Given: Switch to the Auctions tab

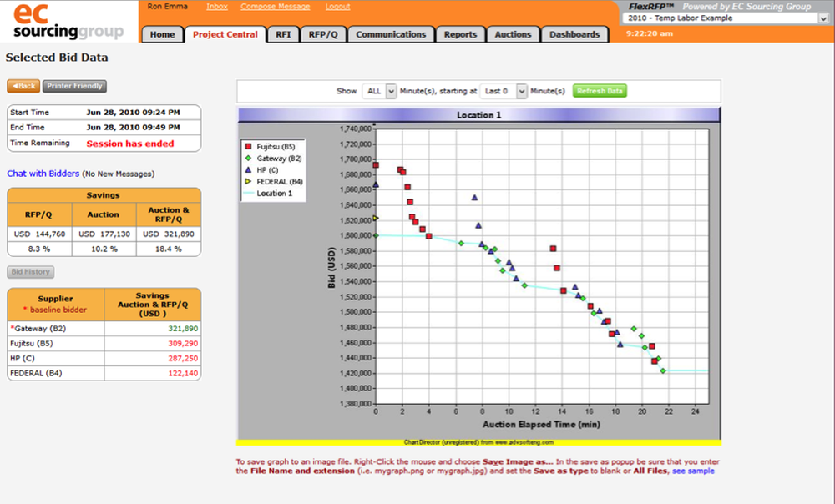Looking at the screenshot, I should [513, 34].
